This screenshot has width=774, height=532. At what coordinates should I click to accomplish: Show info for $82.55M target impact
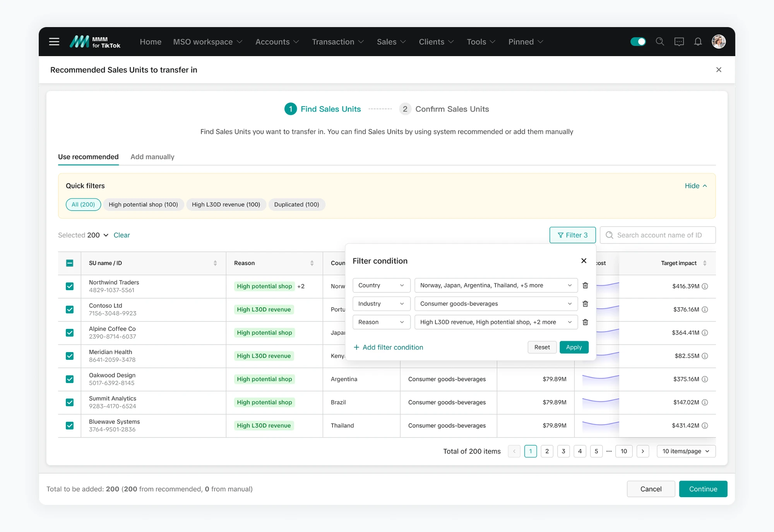click(x=705, y=356)
